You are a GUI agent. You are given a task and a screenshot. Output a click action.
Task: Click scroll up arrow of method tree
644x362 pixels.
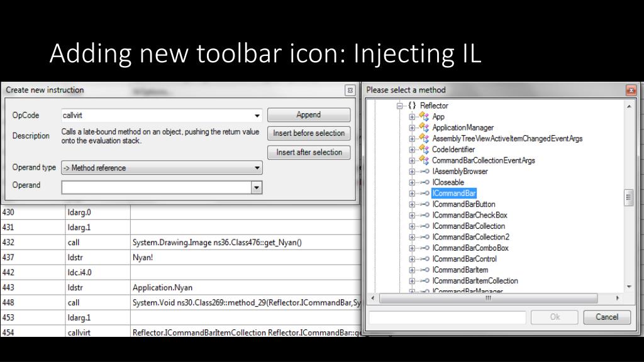coord(629,106)
